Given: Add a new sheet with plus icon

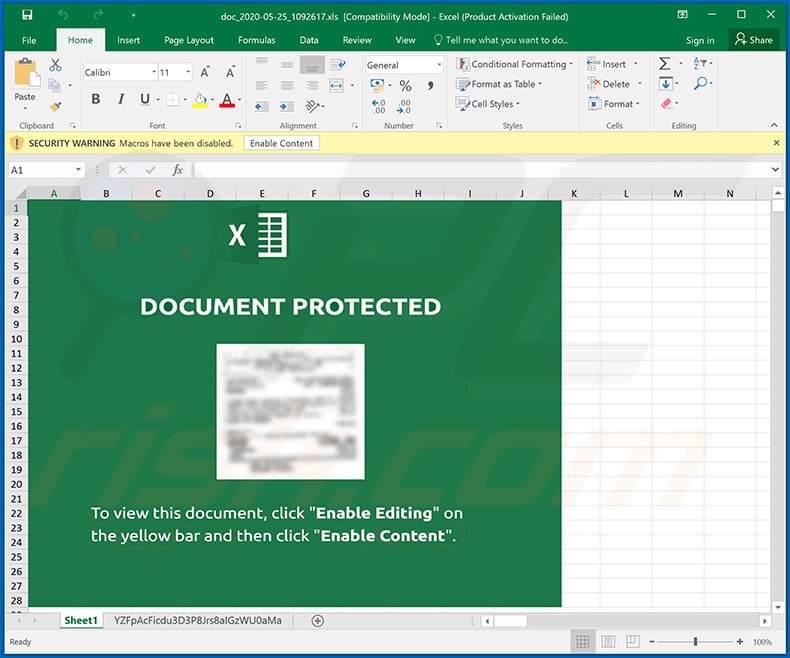Looking at the screenshot, I should [317, 621].
